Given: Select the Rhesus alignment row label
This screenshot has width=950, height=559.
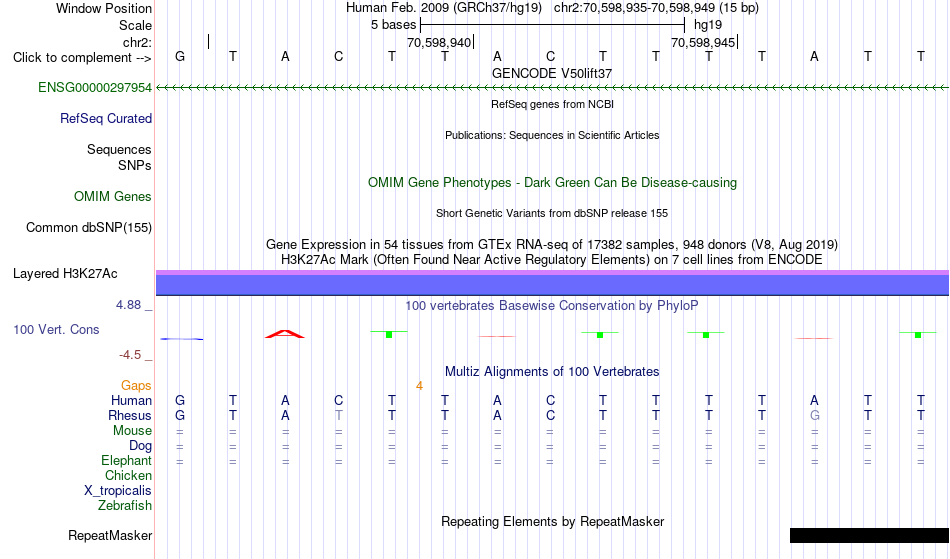Looking at the screenshot, I should pos(130,415).
